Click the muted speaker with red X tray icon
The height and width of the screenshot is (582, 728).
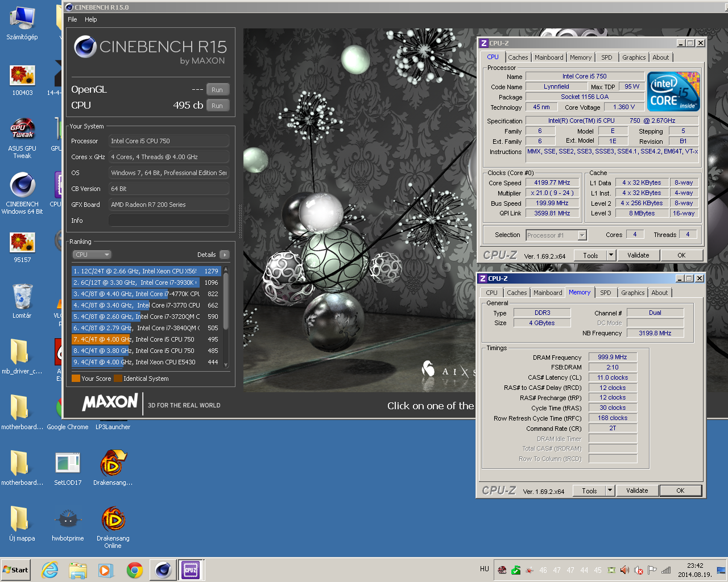click(x=638, y=570)
